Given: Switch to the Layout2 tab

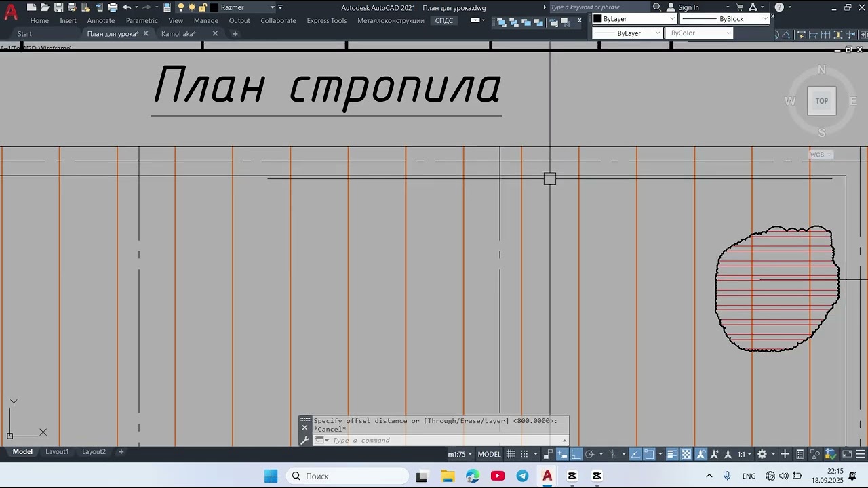Looking at the screenshot, I should click(94, 452).
